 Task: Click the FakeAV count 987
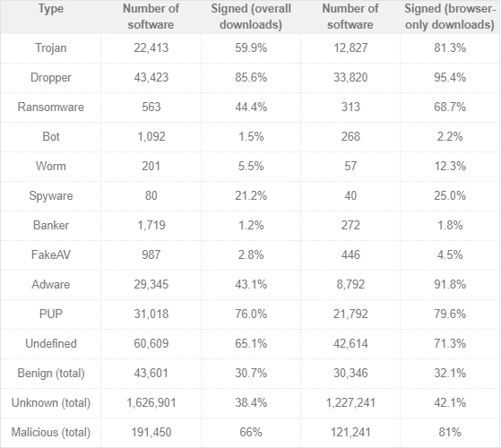pos(151,254)
